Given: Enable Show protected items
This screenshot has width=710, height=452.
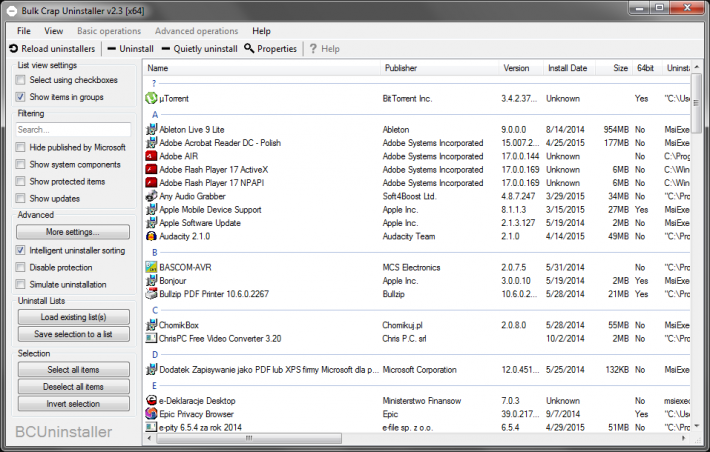Looking at the screenshot, I should (x=20, y=181).
